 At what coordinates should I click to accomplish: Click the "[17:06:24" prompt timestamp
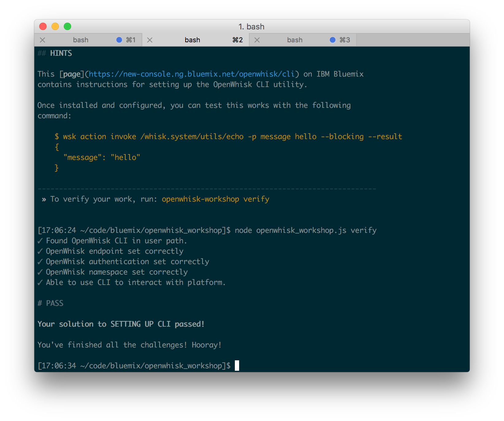pyautogui.click(x=57, y=230)
